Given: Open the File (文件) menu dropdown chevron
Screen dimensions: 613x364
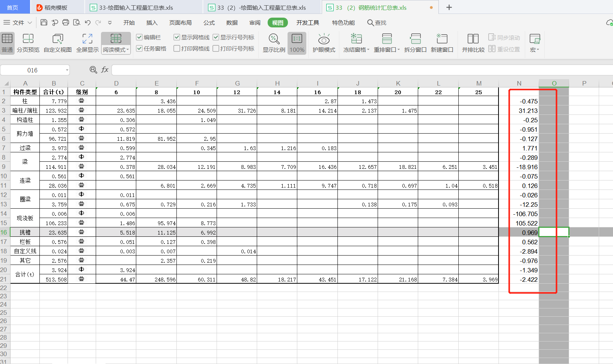Looking at the screenshot, I should click(x=30, y=23).
